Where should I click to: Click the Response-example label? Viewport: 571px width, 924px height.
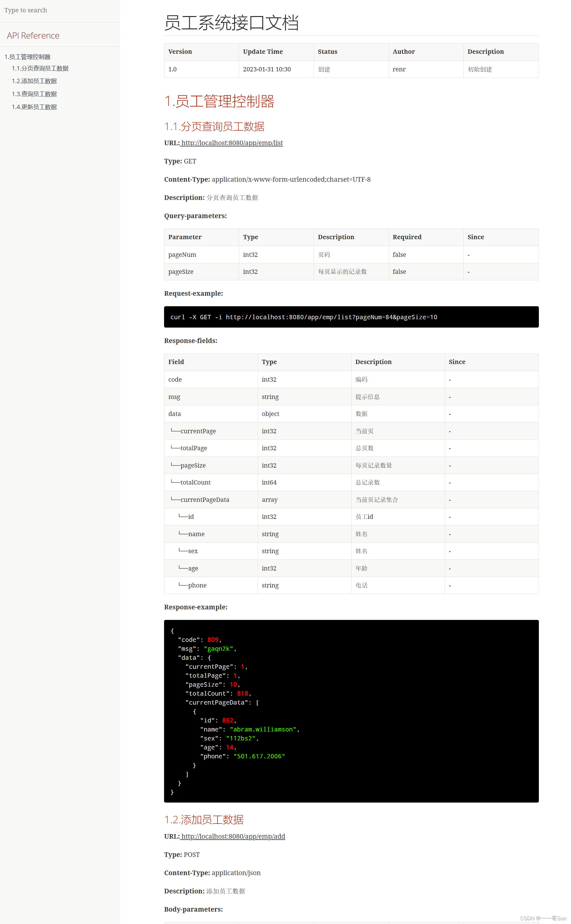[x=196, y=607]
